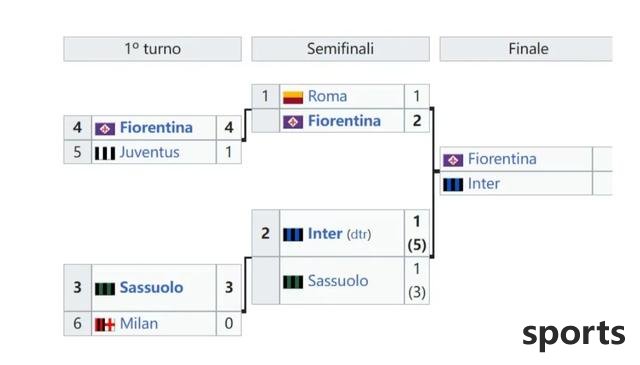640x365 pixels.
Task: Click the Roma flag icon in semifinals
Action: 293,97
